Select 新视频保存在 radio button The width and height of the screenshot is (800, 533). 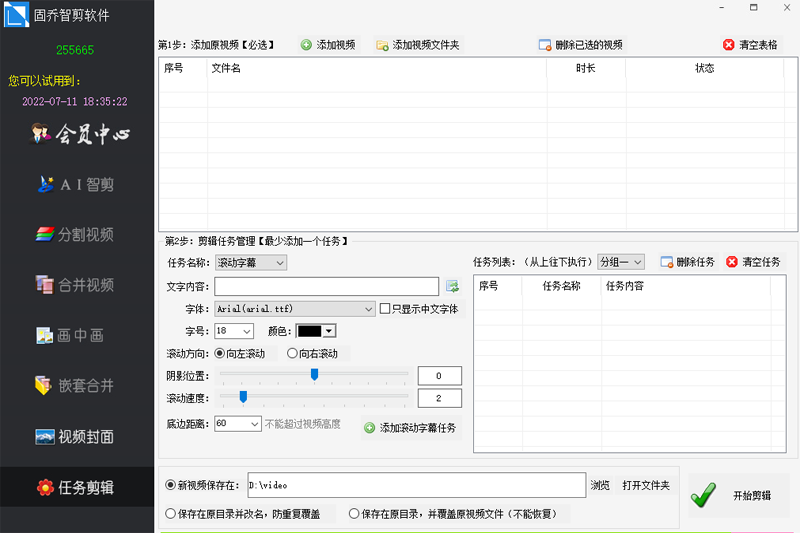click(170, 485)
